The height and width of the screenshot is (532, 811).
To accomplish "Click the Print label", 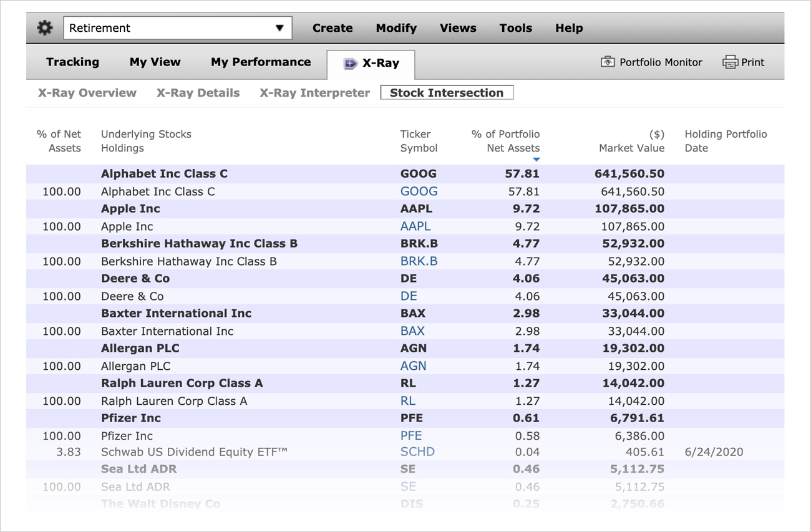I will click(753, 62).
